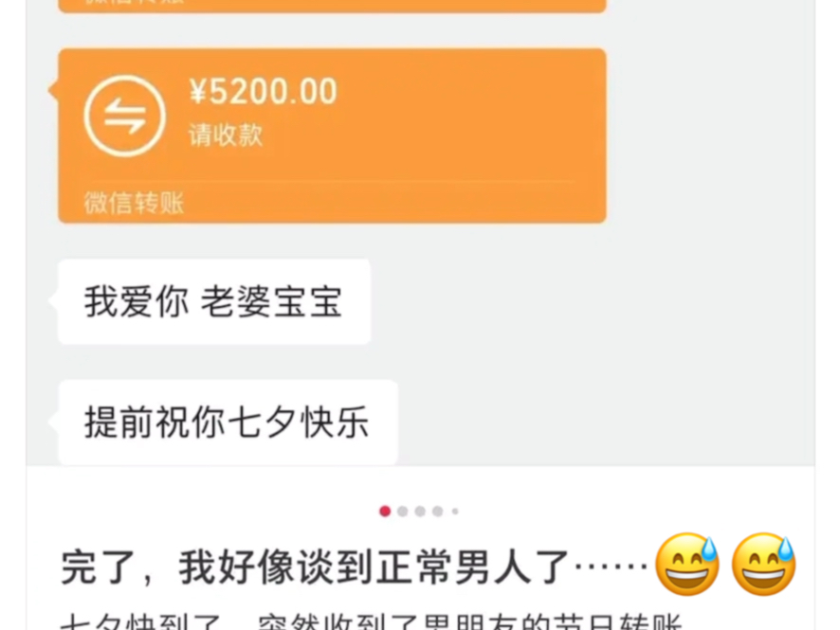Image resolution: width=840 pixels, height=630 pixels.
Task: Tap the ellipsis after the title text
Action: point(611,566)
